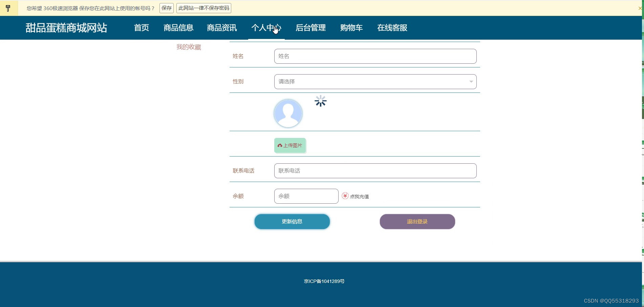Click the 保存 password button
Screen dimensions: 644x307
pyautogui.click(x=167, y=8)
